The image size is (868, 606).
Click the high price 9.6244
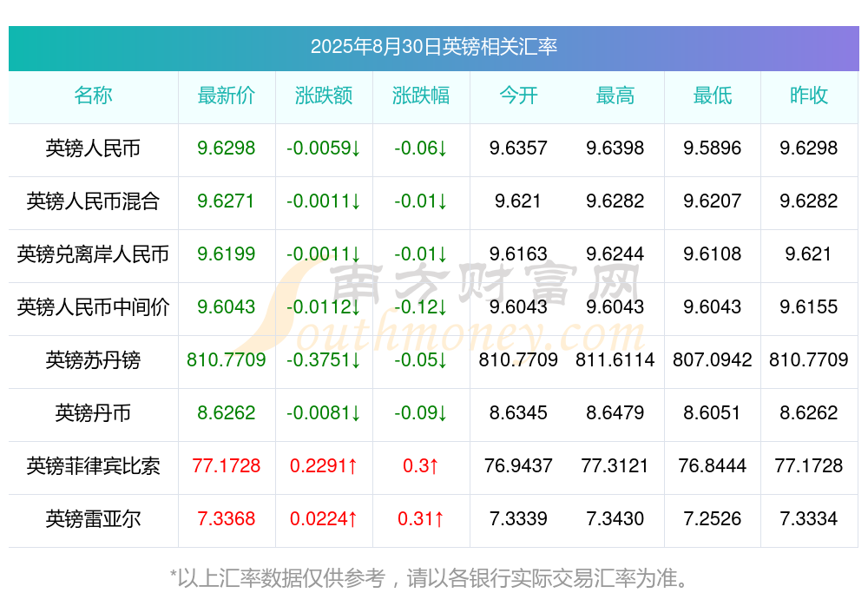tap(615, 254)
